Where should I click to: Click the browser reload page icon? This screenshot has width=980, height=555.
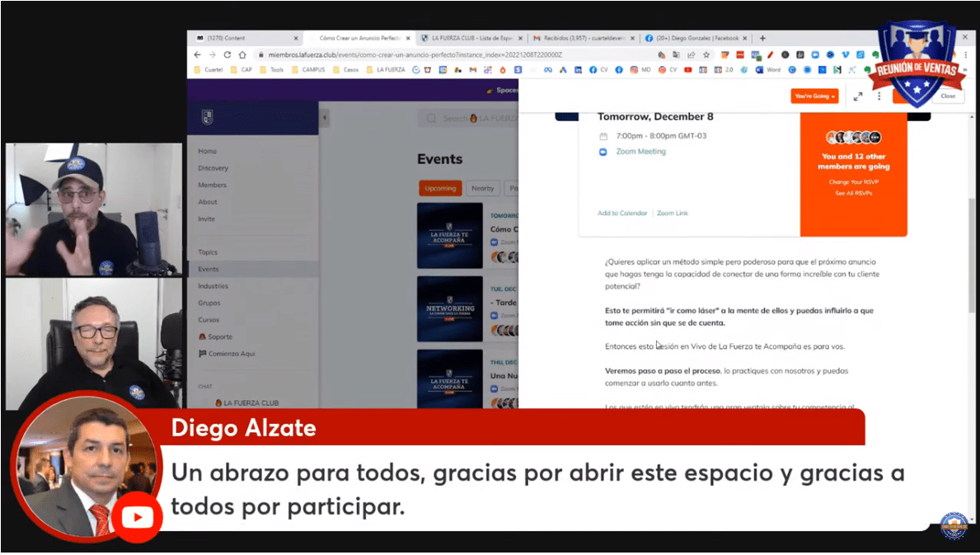pos(227,54)
